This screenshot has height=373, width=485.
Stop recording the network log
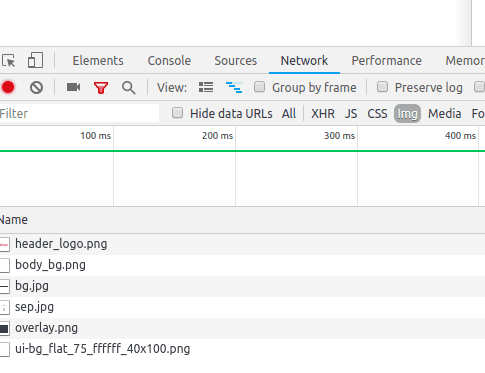pyautogui.click(x=8, y=87)
